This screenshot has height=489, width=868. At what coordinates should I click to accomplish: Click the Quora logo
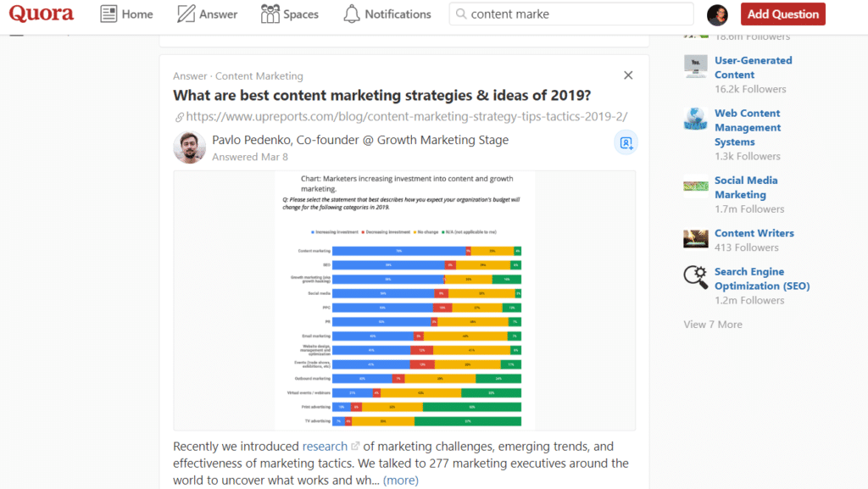[41, 14]
